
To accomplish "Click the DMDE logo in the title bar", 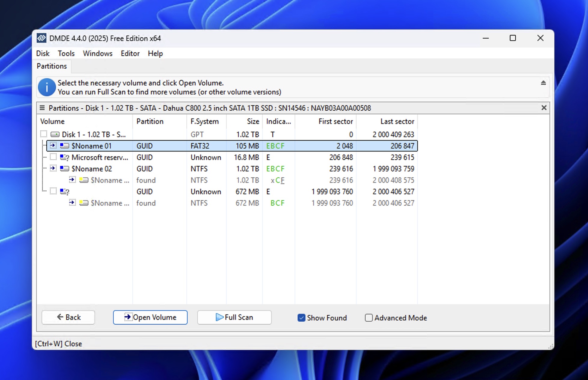I will (42, 38).
